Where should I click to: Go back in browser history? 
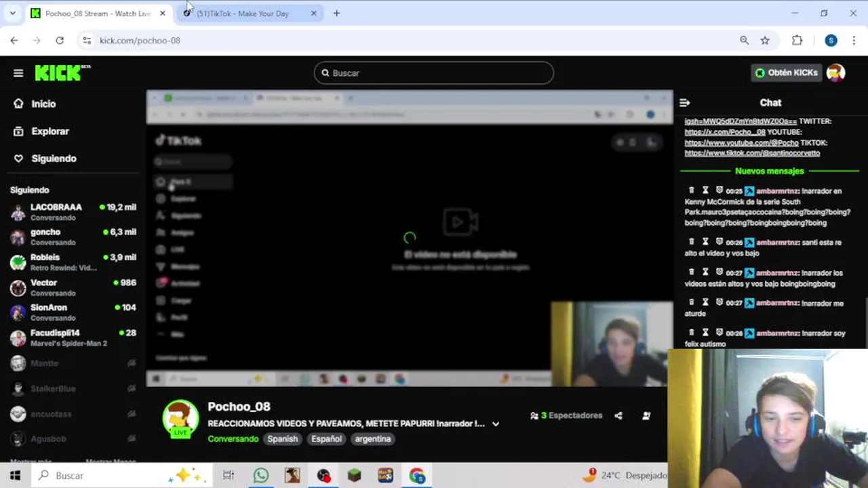(14, 41)
